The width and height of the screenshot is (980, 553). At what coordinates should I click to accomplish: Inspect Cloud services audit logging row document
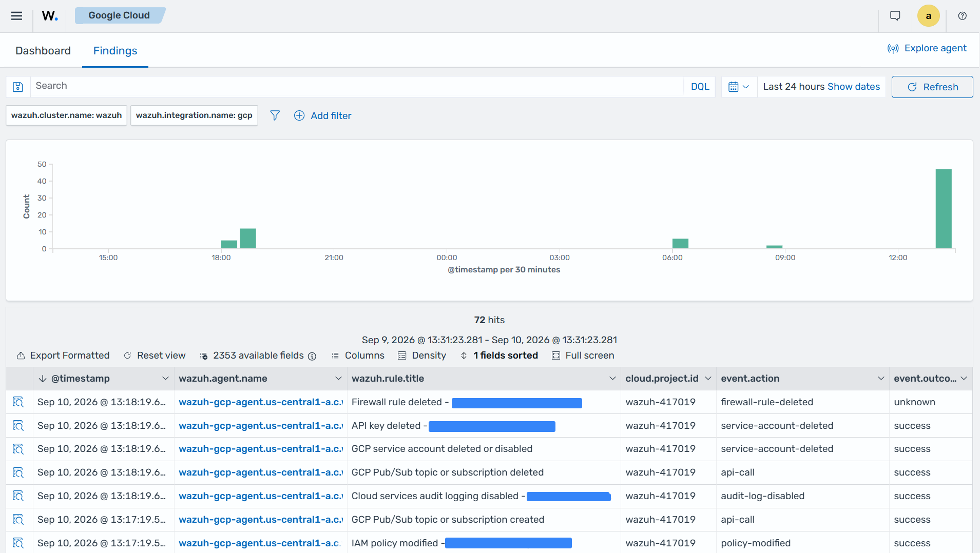click(x=18, y=496)
